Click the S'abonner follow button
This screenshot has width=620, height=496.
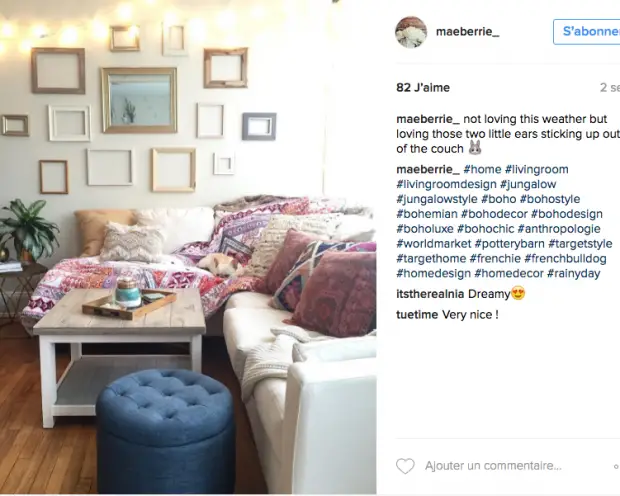[x=587, y=32]
